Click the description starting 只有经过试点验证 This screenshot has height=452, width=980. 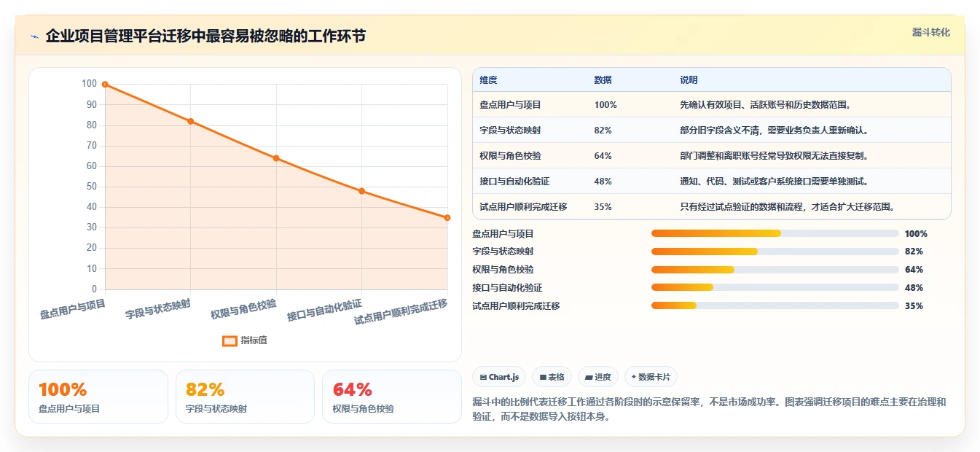(788, 207)
